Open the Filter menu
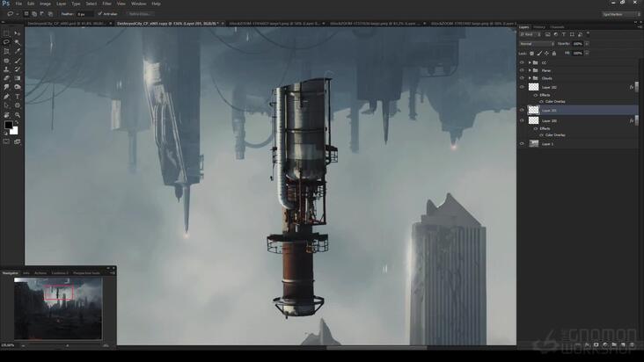Image resolution: width=644 pixels, height=362 pixels. [x=106, y=4]
